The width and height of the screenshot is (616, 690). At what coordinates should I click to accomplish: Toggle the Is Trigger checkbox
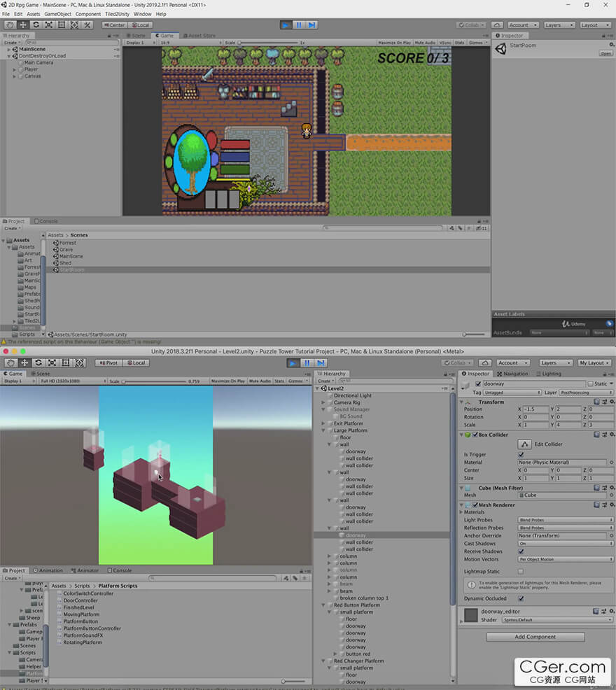coord(521,455)
